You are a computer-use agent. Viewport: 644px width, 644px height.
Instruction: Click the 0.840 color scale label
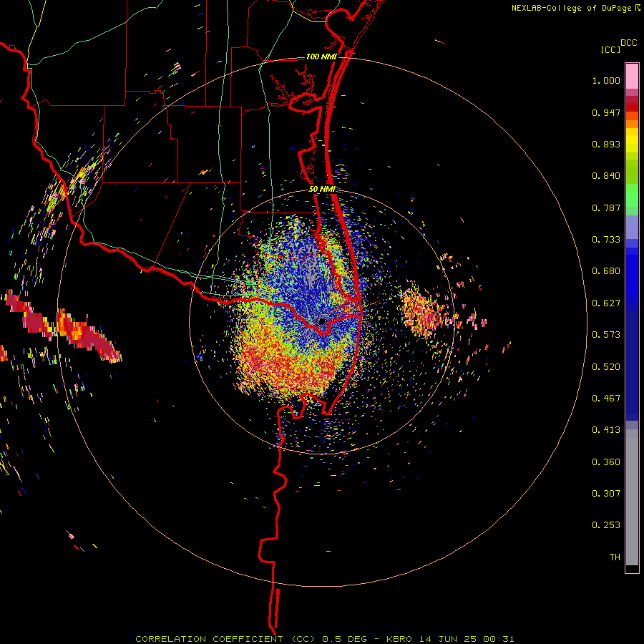click(x=606, y=176)
